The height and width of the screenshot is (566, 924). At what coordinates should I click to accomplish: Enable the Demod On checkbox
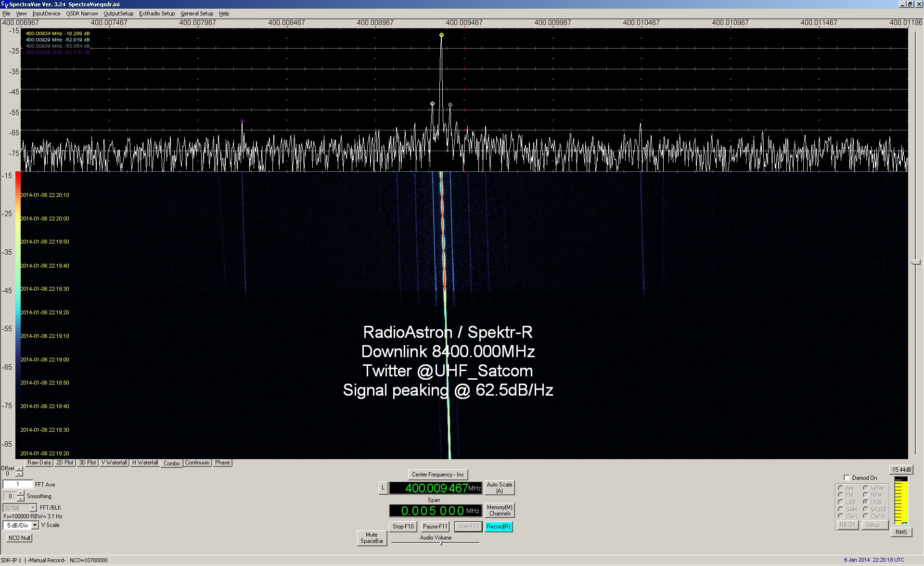click(x=847, y=478)
